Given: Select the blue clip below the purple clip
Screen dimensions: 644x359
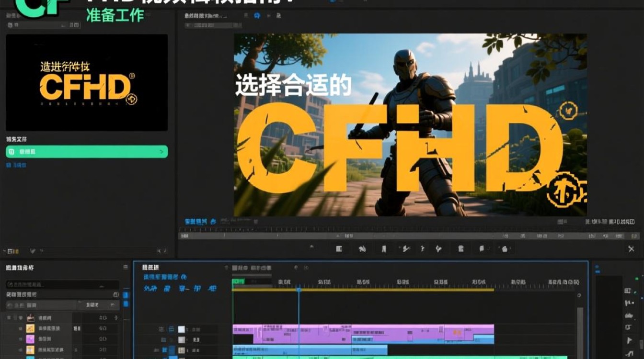Looking at the screenshot, I should 310,350.
